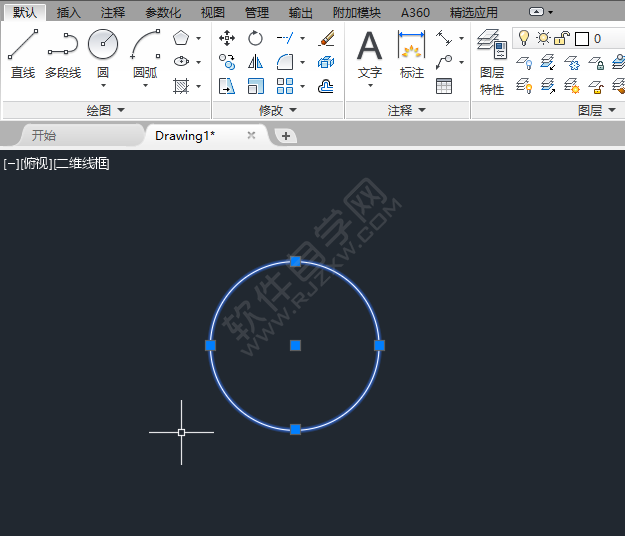Open the Start (开始) file tab
Viewport: 625px width, 536px height.
tap(44, 135)
